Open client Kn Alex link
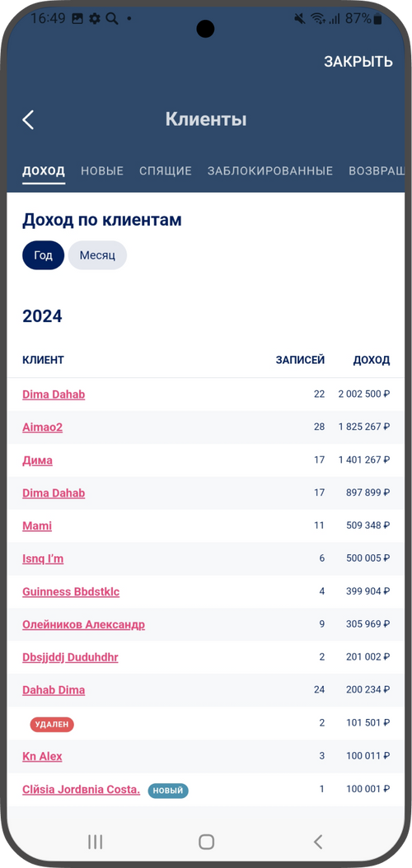The width and height of the screenshot is (412, 868). (42, 756)
